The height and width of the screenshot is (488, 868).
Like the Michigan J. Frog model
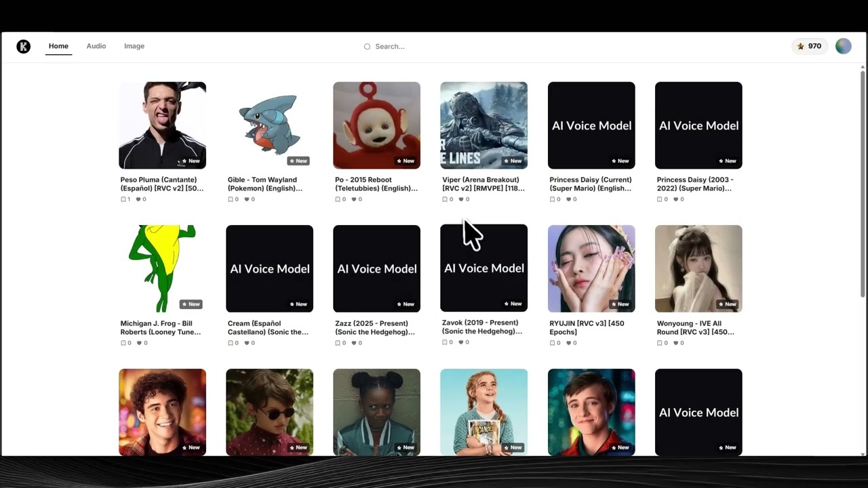tap(140, 343)
